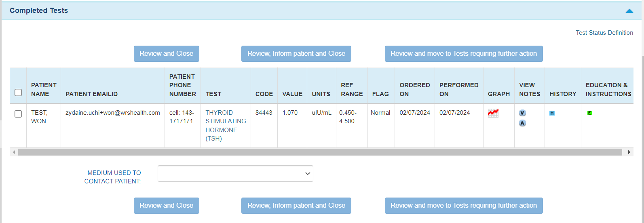Check the box for patient TEST, WON
The height and width of the screenshot is (223, 644).
18,114
